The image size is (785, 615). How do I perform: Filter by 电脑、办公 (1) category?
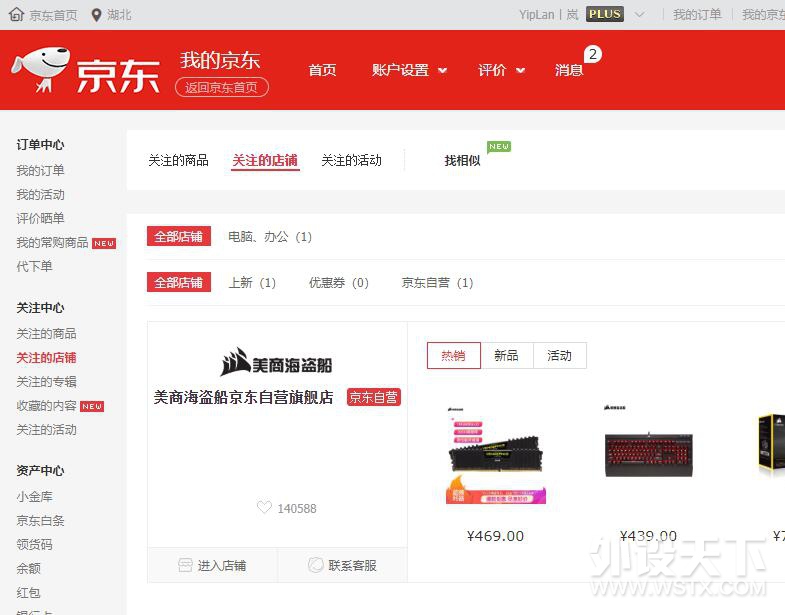point(270,236)
